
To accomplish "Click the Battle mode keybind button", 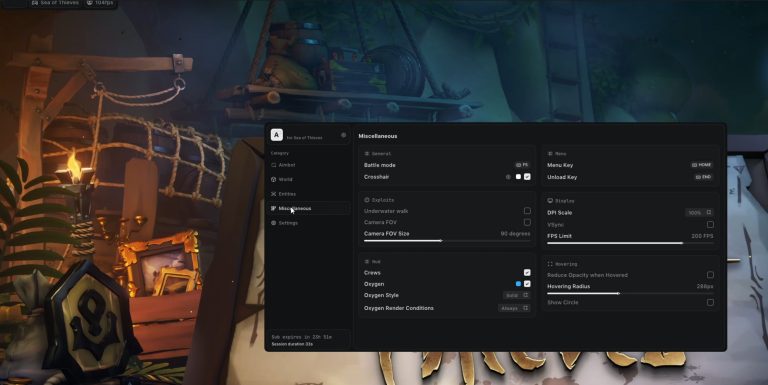I will click(x=522, y=165).
